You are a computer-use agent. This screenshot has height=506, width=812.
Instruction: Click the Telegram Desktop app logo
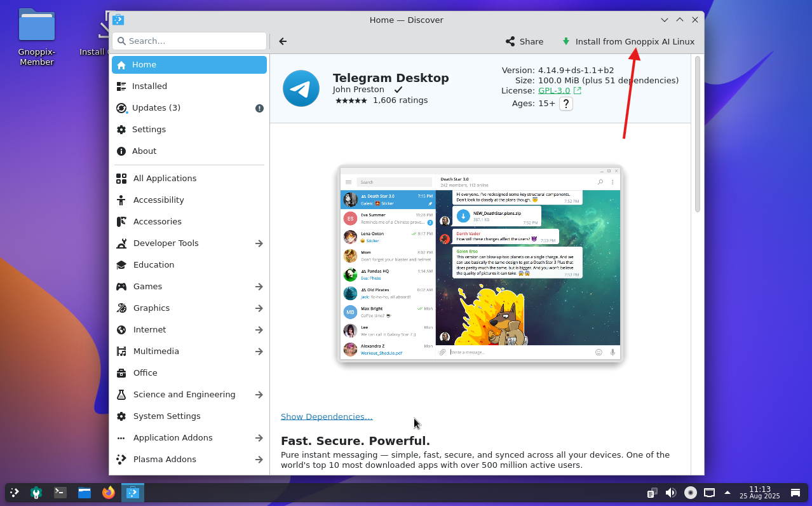coord(301,88)
